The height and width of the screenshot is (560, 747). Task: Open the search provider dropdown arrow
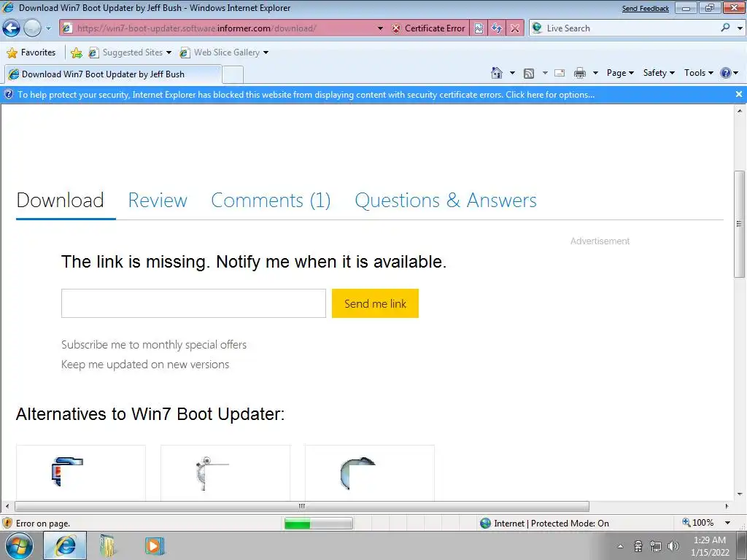(740, 28)
